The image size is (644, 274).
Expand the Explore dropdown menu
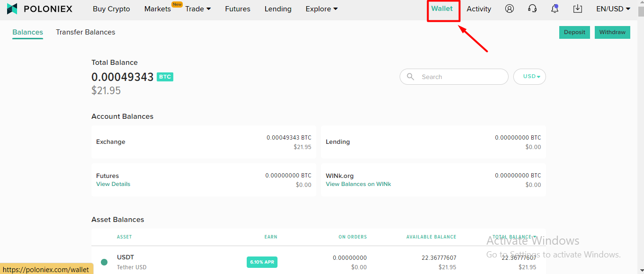[322, 9]
